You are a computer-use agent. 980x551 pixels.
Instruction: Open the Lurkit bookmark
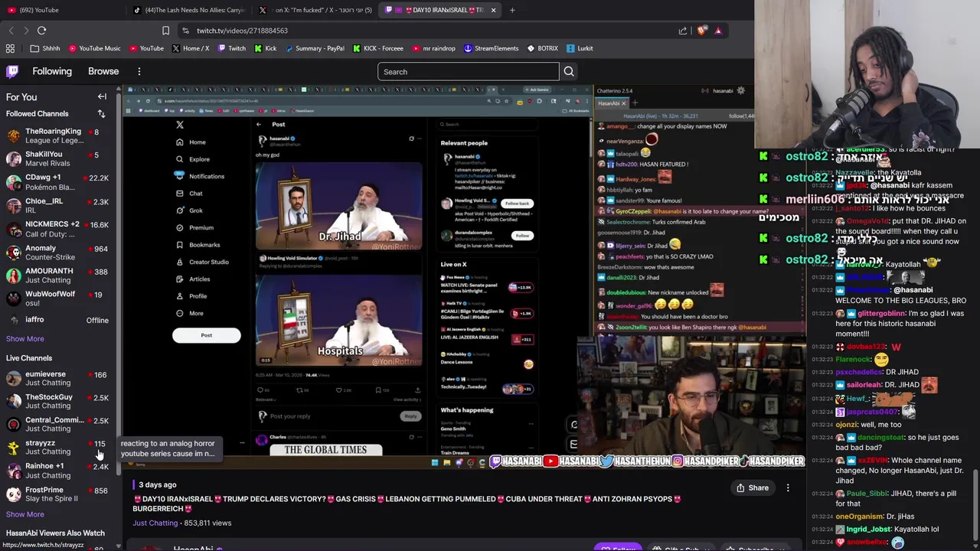580,48
